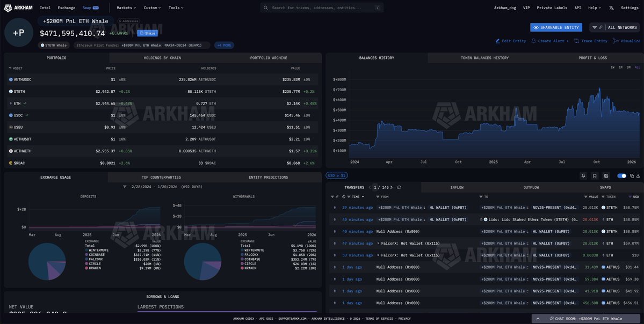The height and width of the screenshot is (324, 644).
Task: Open the Markets dropdown menu
Action: coord(126,8)
